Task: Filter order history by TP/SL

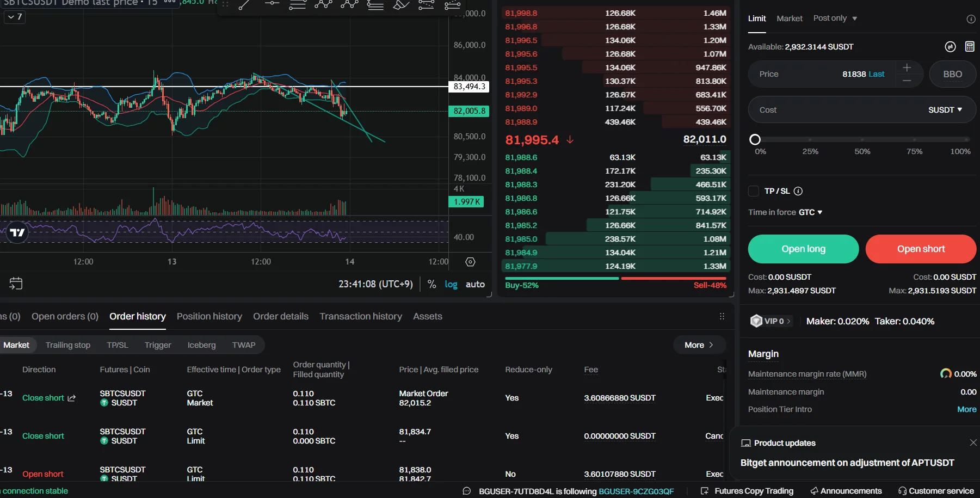Action: pyautogui.click(x=118, y=345)
